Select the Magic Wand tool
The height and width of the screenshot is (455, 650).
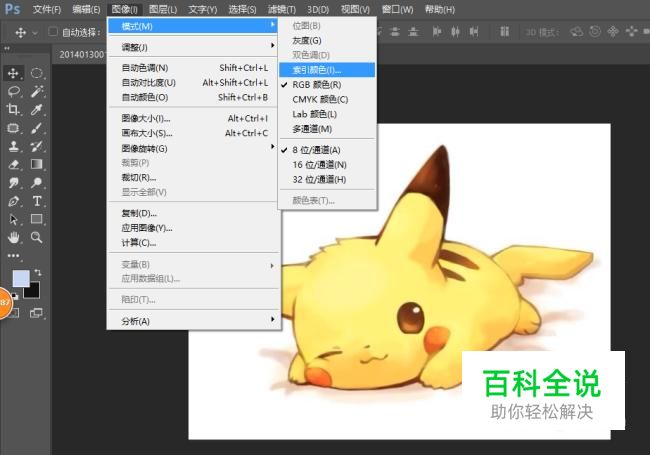click(x=36, y=91)
